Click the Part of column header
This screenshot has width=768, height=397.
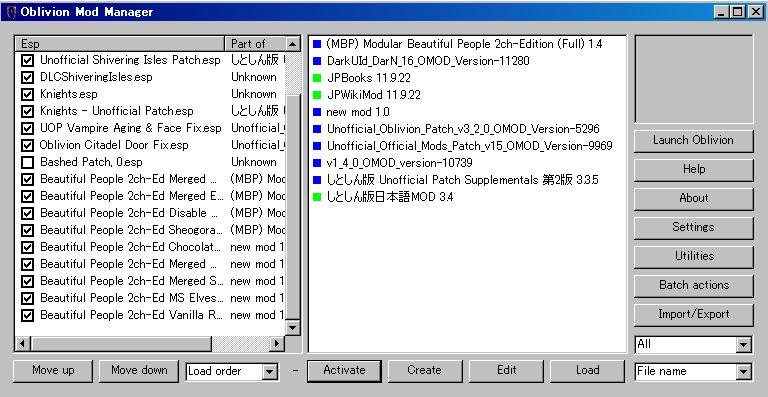[x=255, y=44]
